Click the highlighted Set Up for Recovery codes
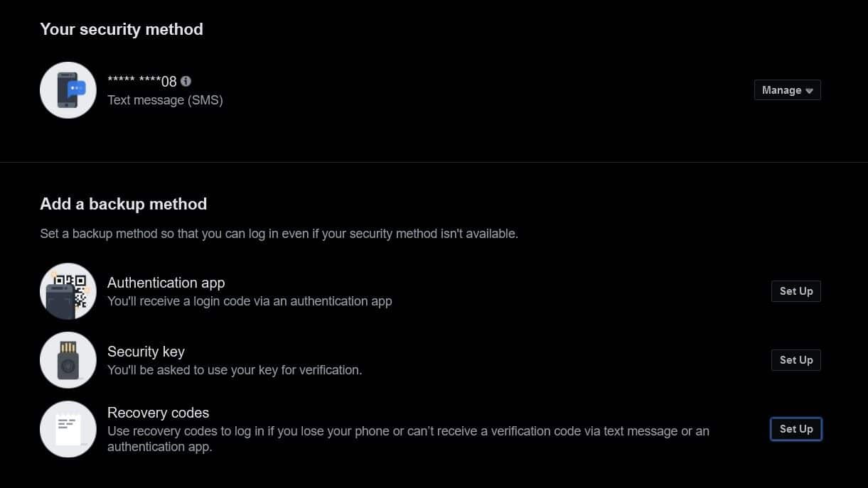 pyautogui.click(x=795, y=428)
